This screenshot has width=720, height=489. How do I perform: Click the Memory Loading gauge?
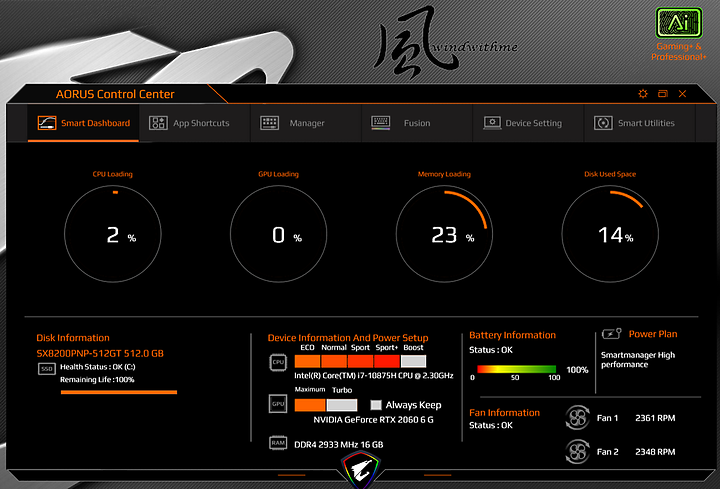point(444,234)
